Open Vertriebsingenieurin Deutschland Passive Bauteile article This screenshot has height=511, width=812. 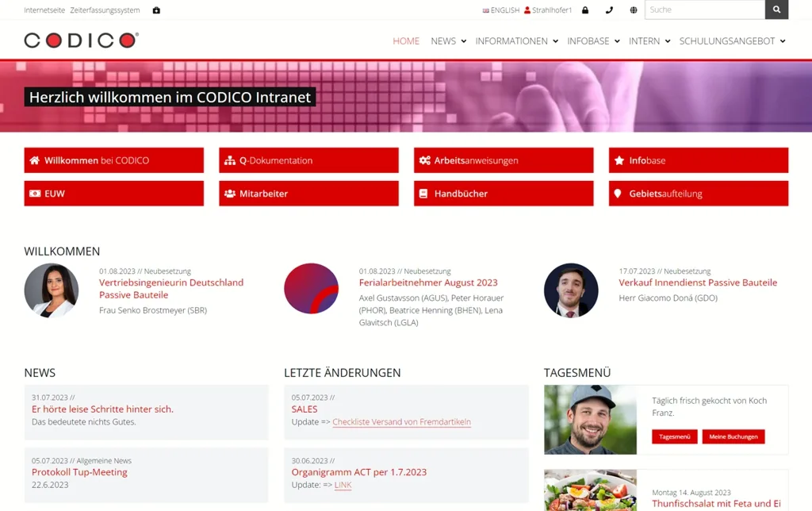171,289
